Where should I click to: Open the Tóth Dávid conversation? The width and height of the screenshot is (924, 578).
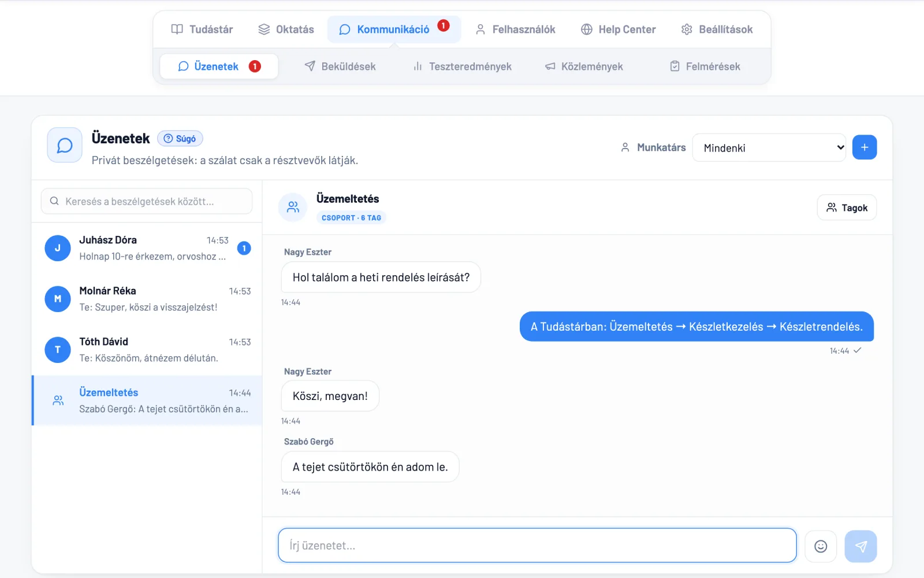(147, 350)
